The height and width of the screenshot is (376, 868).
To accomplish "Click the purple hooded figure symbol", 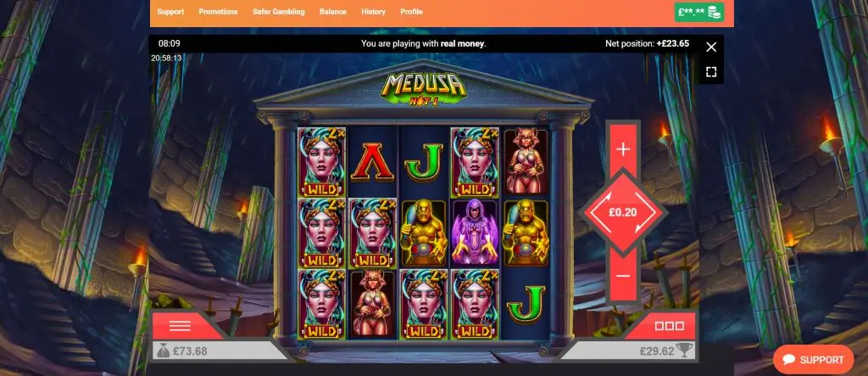I will pyautogui.click(x=475, y=233).
